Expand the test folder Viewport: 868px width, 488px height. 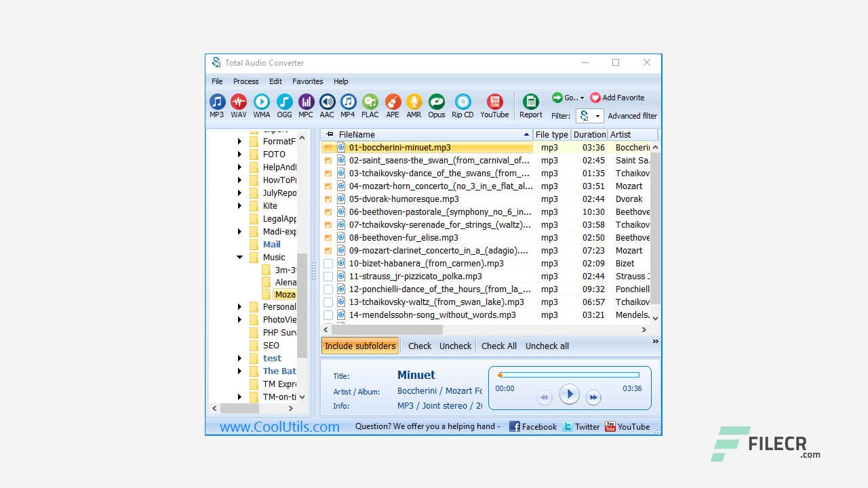point(239,358)
